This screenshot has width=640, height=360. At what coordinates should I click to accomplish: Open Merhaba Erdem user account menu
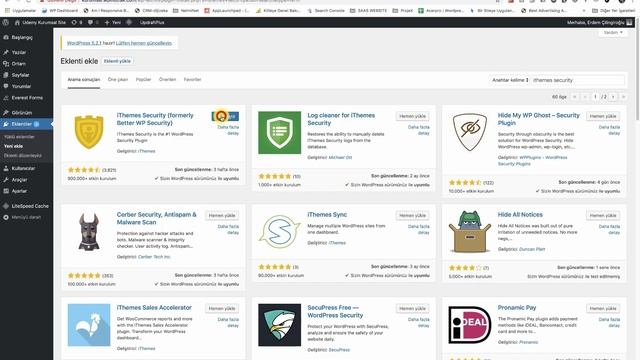point(599,22)
